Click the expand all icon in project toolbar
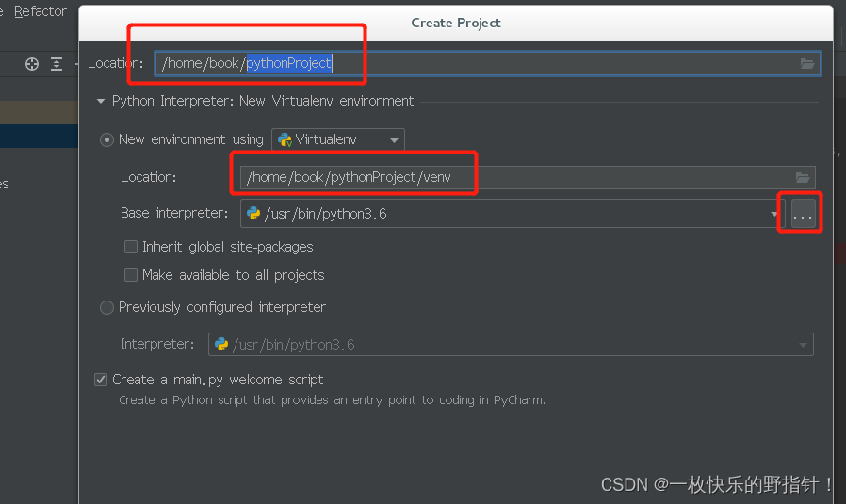The image size is (846, 504). [x=57, y=64]
